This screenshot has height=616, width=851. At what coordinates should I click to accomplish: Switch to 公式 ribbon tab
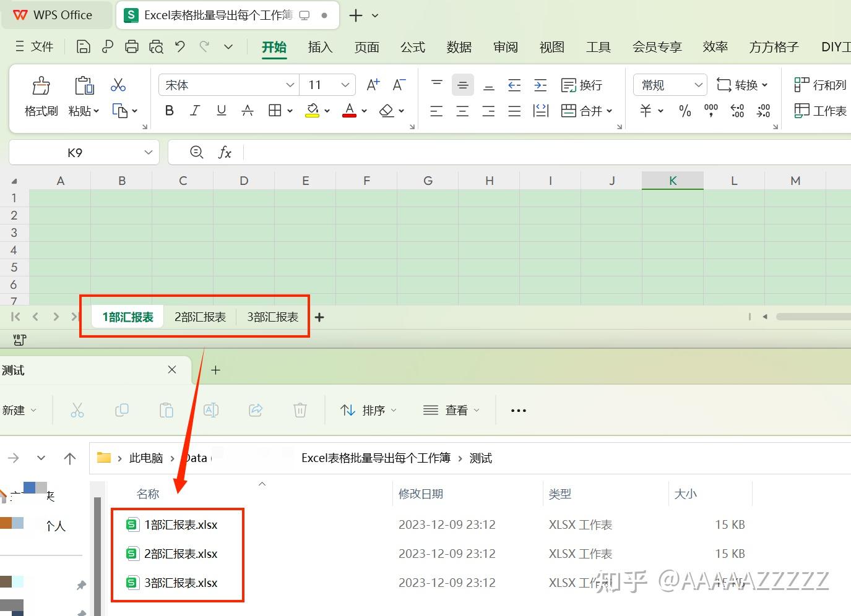point(413,47)
